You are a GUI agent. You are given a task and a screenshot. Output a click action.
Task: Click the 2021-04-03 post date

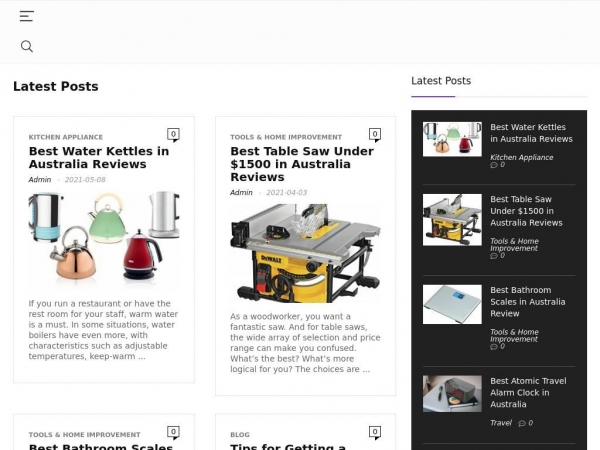pos(287,192)
